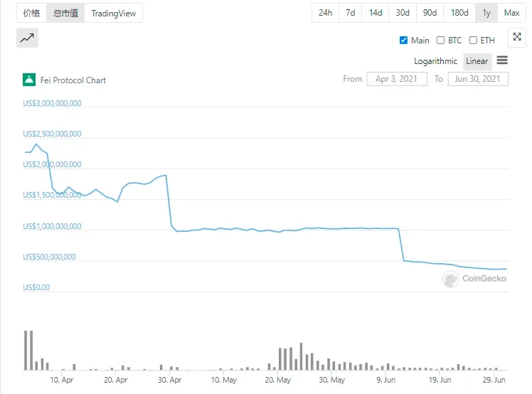The width and height of the screenshot is (532, 394).
Task: Open the chart hamburger export menu
Action: pyautogui.click(x=502, y=61)
